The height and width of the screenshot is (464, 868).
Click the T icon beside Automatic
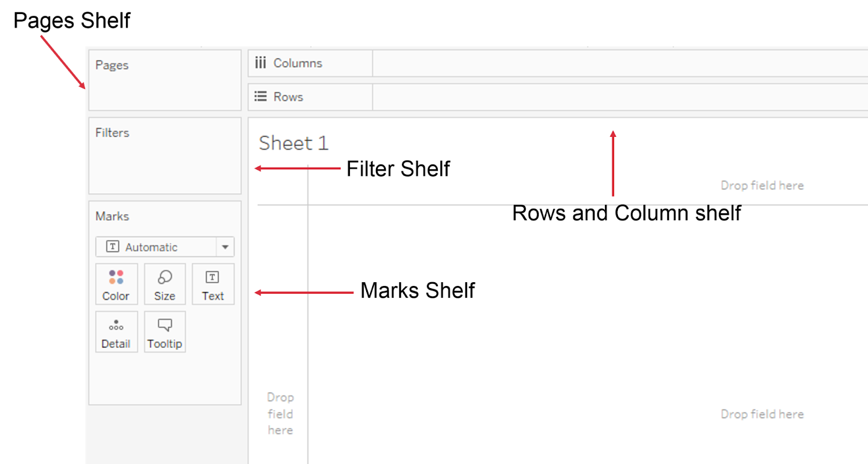[x=112, y=247]
